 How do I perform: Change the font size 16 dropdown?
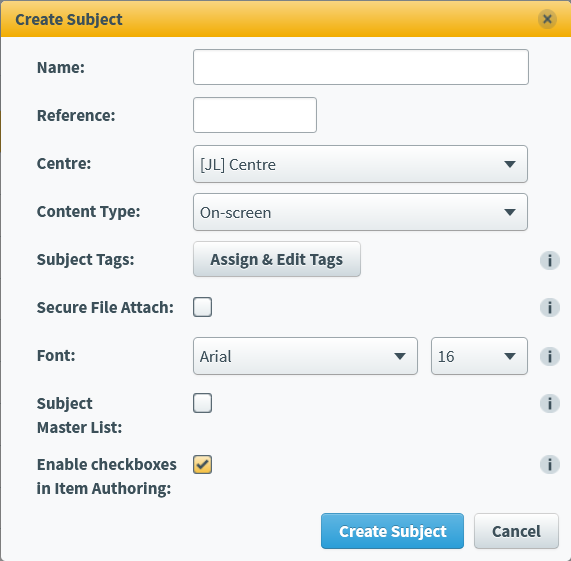point(479,356)
